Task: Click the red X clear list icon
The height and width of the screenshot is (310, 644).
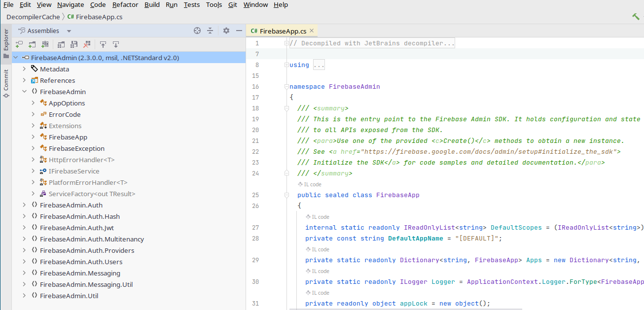Action: 87,44
